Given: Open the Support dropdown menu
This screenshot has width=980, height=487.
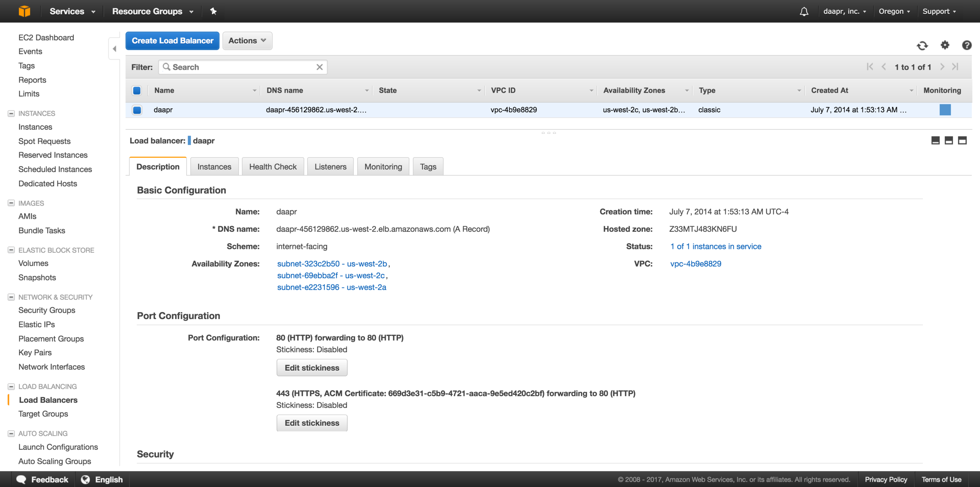Looking at the screenshot, I should click(x=939, y=11).
